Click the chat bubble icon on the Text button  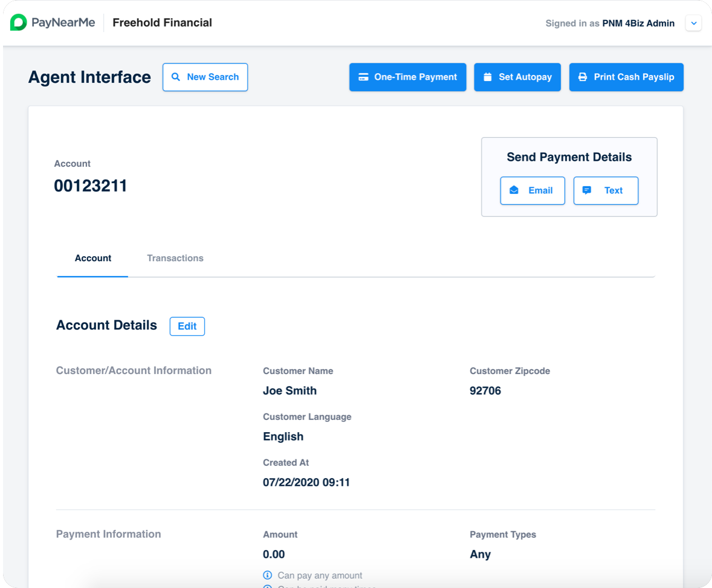[x=587, y=190]
